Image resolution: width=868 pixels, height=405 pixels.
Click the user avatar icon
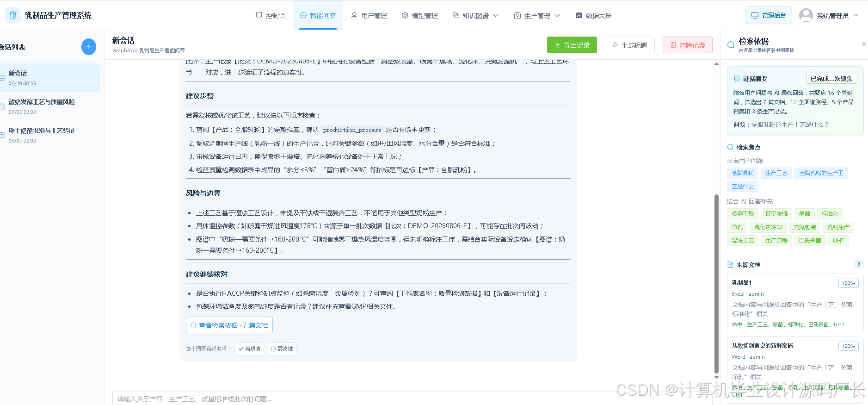pyautogui.click(x=806, y=15)
